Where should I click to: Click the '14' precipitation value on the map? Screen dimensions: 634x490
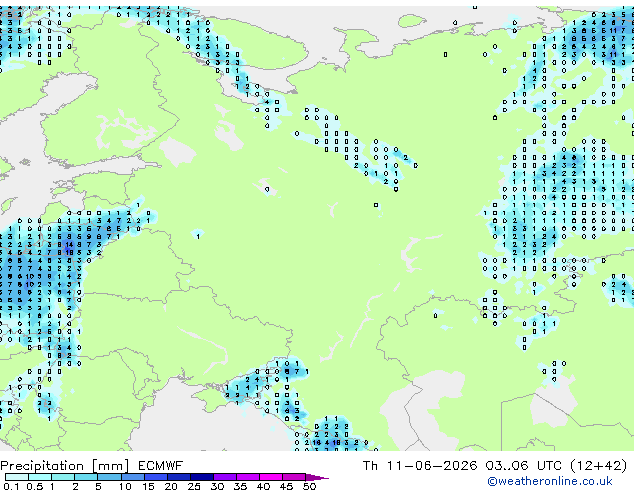[x=69, y=244]
